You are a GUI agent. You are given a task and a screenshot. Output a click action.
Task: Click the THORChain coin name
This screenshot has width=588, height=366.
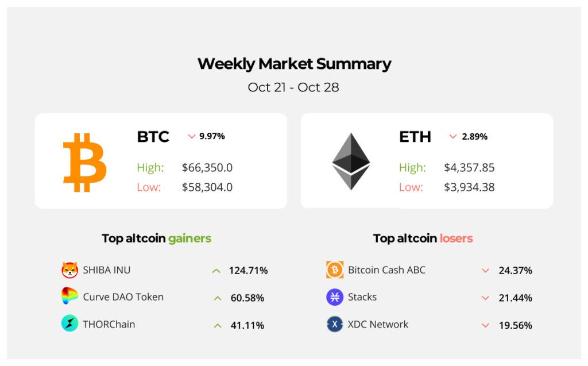[109, 324]
